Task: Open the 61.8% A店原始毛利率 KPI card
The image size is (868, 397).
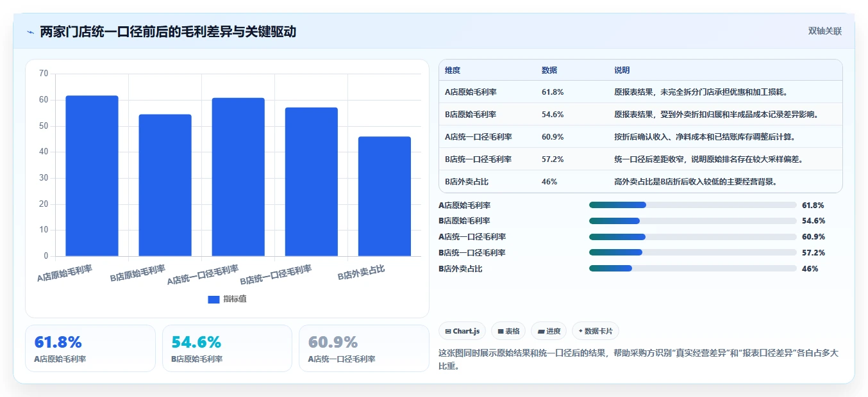Action: (x=90, y=348)
